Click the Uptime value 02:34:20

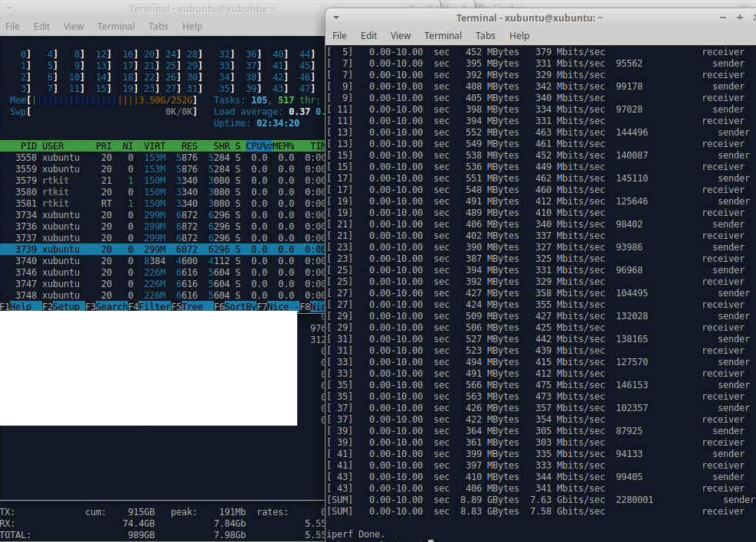click(278, 123)
